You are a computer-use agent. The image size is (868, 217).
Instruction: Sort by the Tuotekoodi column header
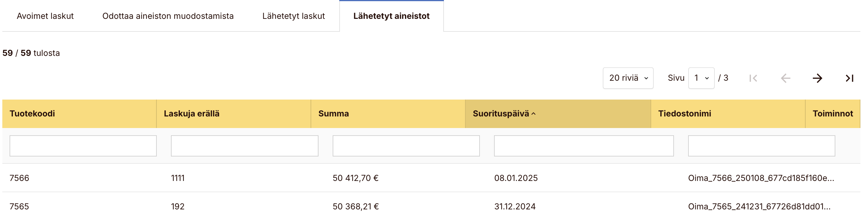(32, 114)
